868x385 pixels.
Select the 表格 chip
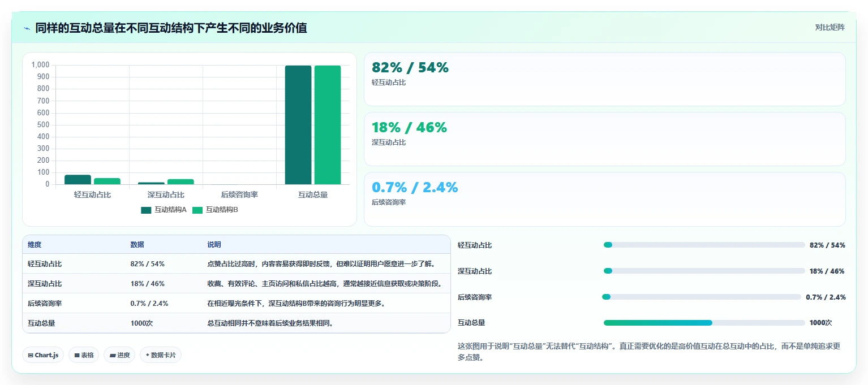point(84,355)
